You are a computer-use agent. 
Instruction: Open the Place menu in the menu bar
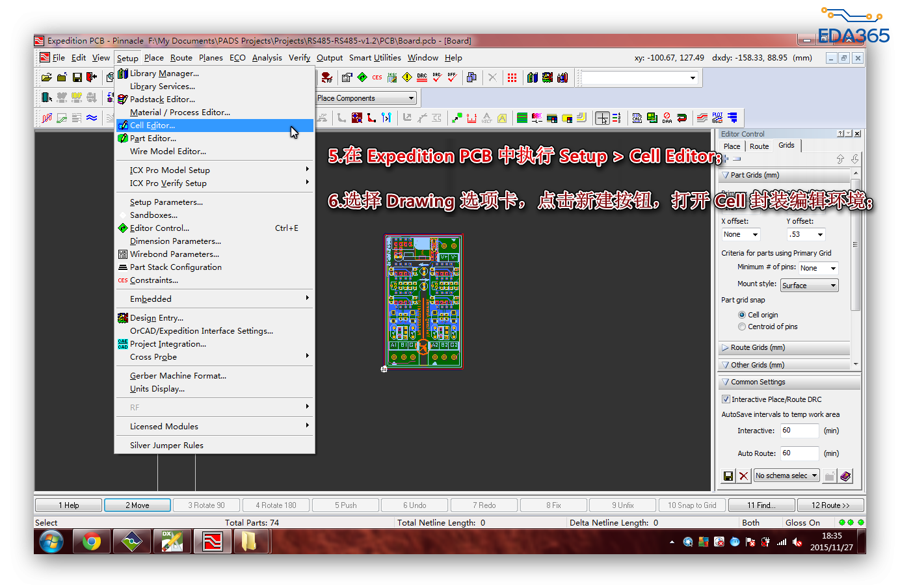(154, 58)
